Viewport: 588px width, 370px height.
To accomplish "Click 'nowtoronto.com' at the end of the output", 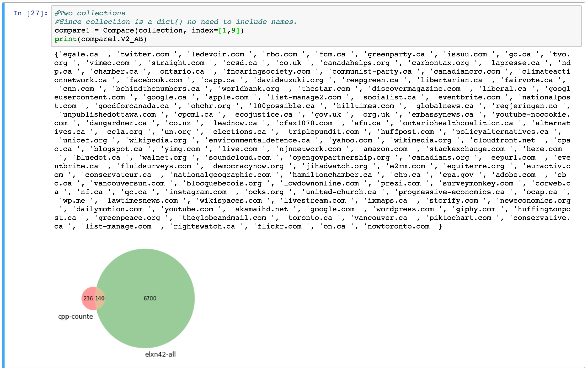I will (x=398, y=226).
